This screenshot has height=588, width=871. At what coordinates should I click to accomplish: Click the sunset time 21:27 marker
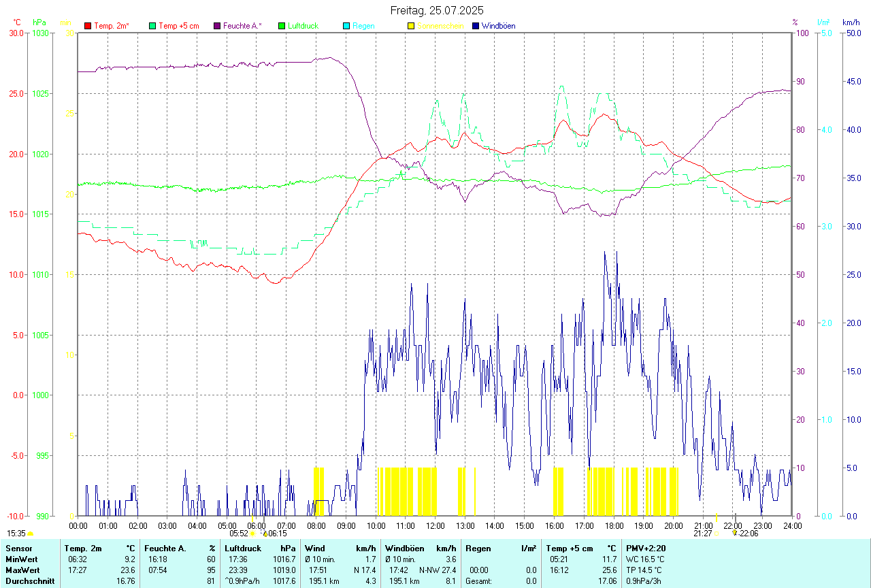(702, 534)
